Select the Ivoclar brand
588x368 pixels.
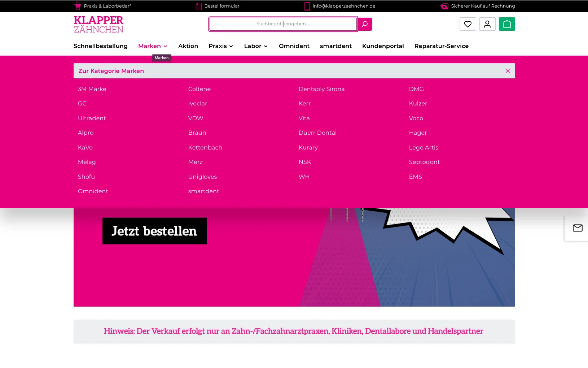pos(198,103)
